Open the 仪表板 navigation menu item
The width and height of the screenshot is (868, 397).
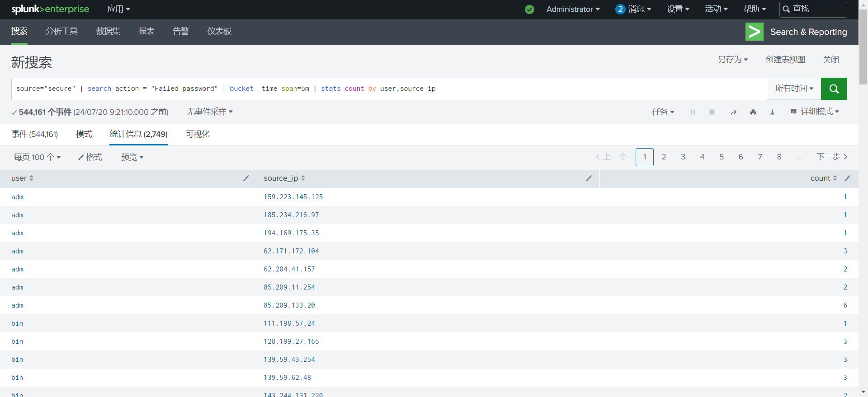219,31
